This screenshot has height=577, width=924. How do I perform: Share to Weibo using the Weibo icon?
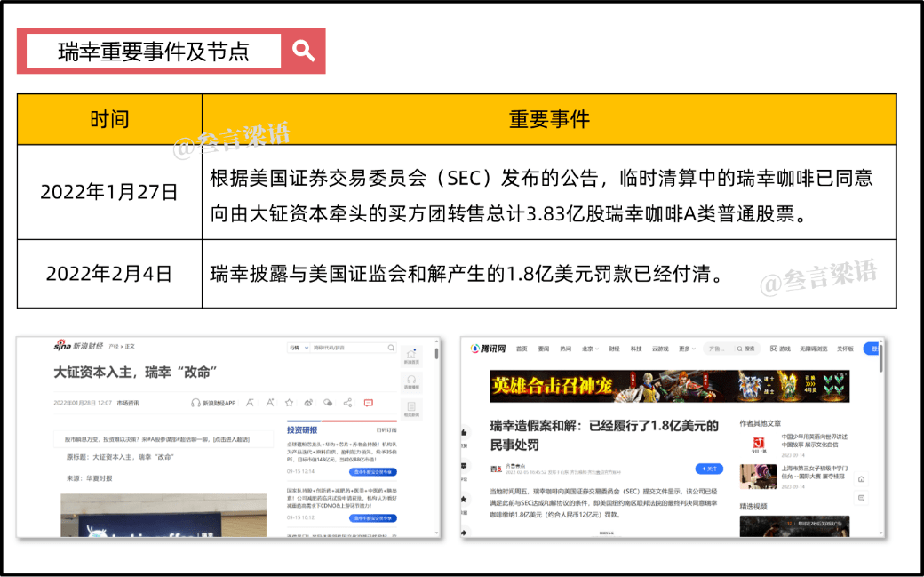coord(308,403)
